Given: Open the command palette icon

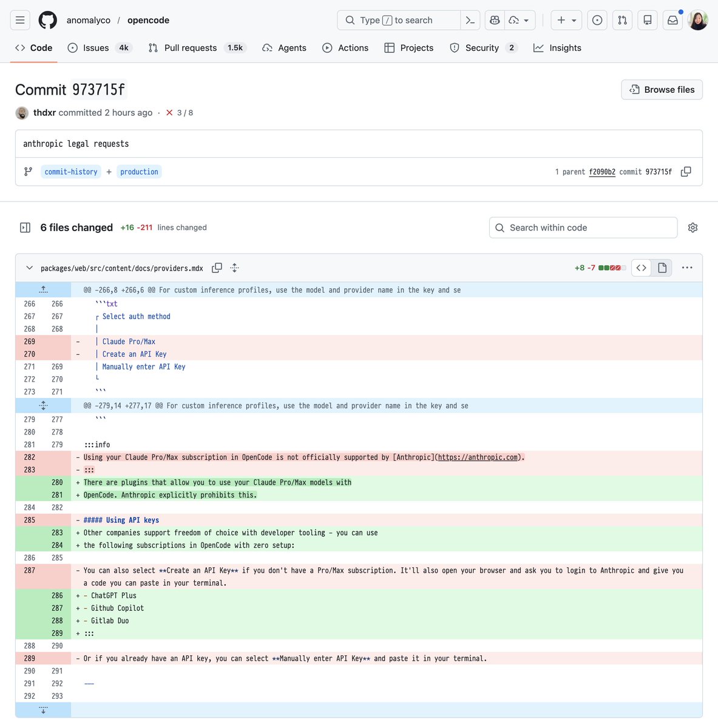Looking at the screenshot, I should tap(470, 20).
